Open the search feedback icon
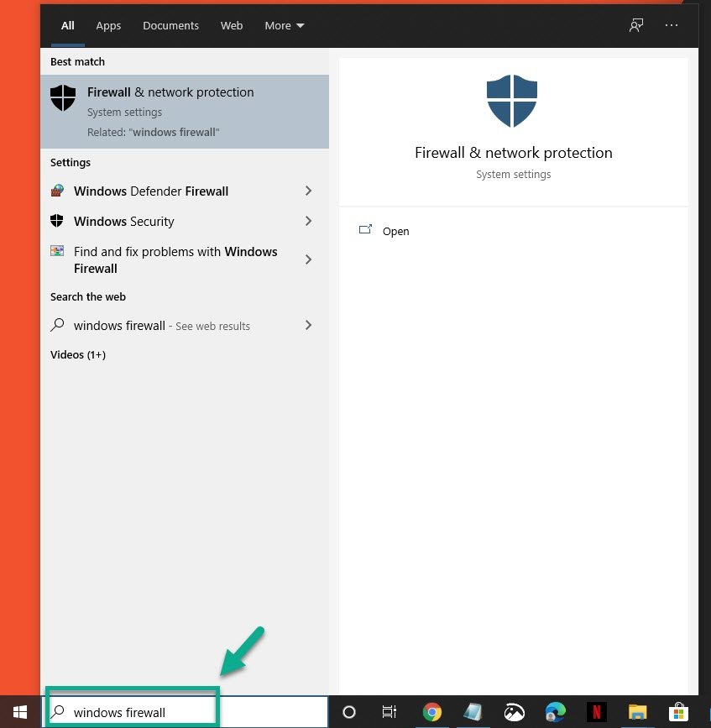The image size is (711, 728). click(636, 25)
